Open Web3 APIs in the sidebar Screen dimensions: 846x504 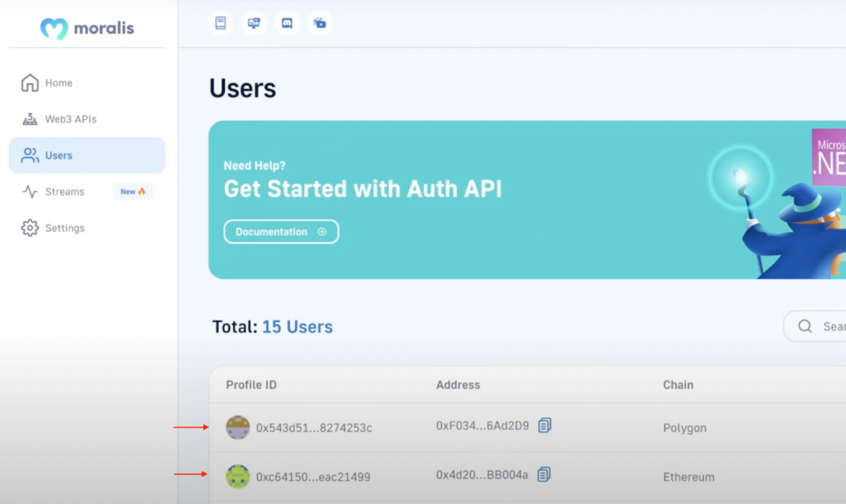[x=87, y=119]
